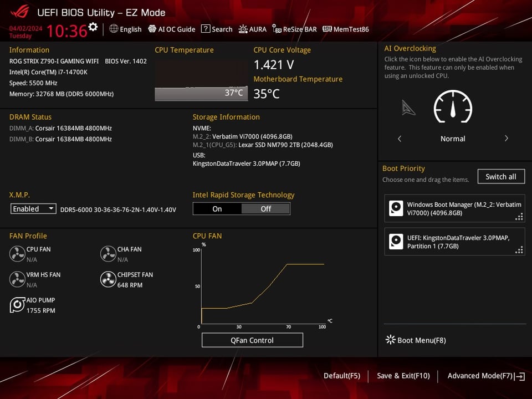Screen dimensions: 532x399
Task: Click the Search question-mark icon
Action: 205,28
